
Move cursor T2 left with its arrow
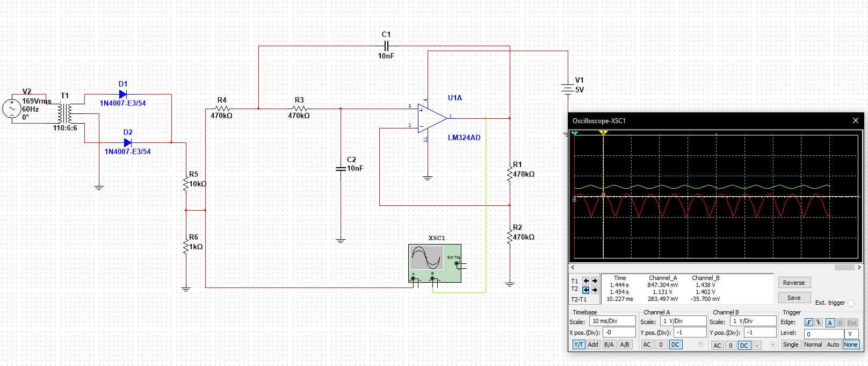pyautogui.click(x=586, y=290)
